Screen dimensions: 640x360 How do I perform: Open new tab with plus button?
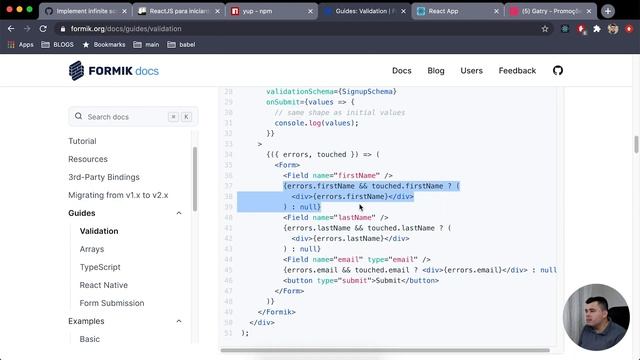608,11
